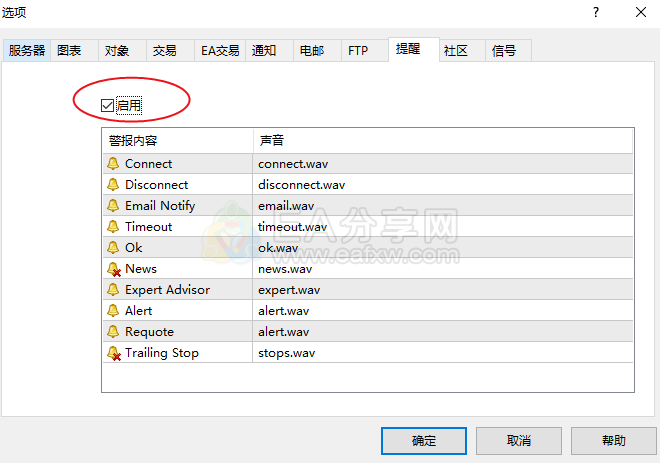
Task: Select the Ok row label
Action: pyautogui.click(x=133, y=247)
